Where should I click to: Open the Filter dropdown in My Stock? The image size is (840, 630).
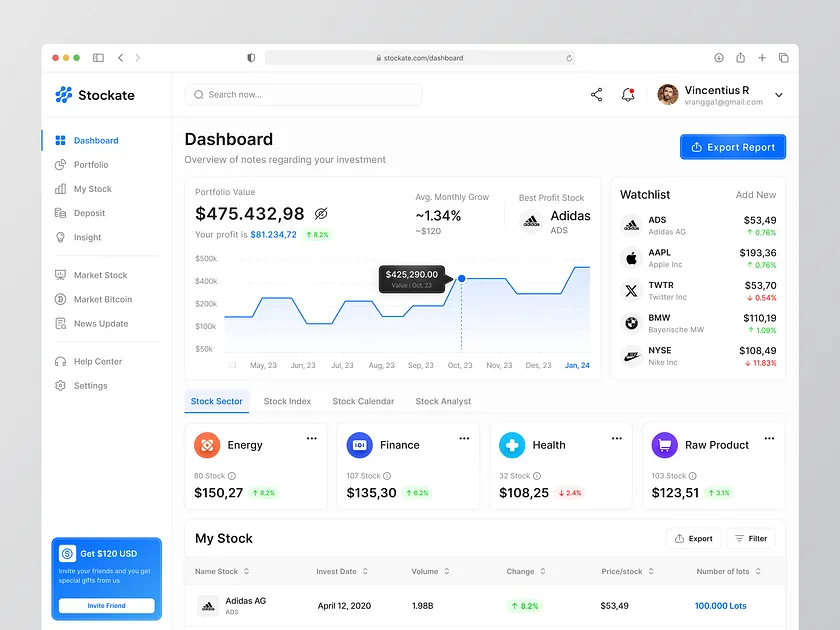[x=751, y=538]
